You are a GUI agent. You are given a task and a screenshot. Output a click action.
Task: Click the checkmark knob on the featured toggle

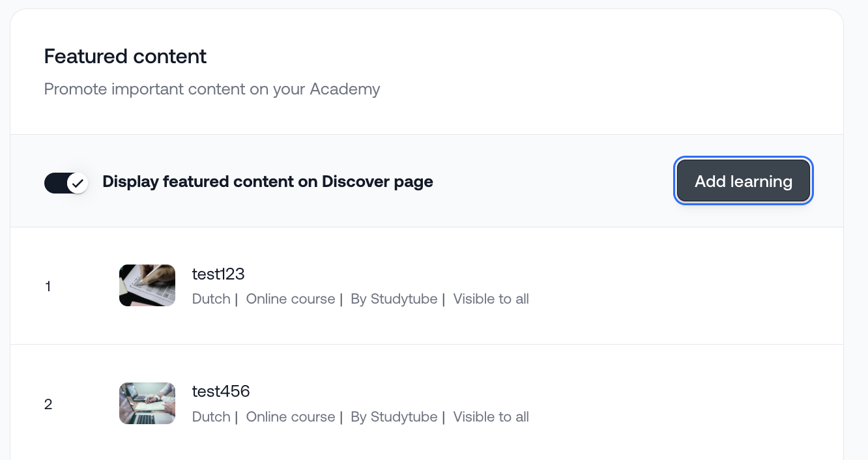click(x=78, y=183)
